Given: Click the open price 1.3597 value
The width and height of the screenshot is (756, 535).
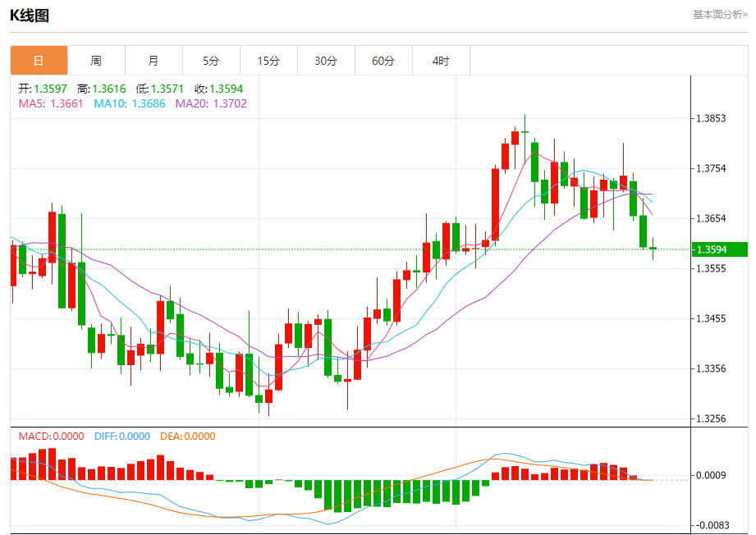Looking at the screenshot, I should point(50,89).
